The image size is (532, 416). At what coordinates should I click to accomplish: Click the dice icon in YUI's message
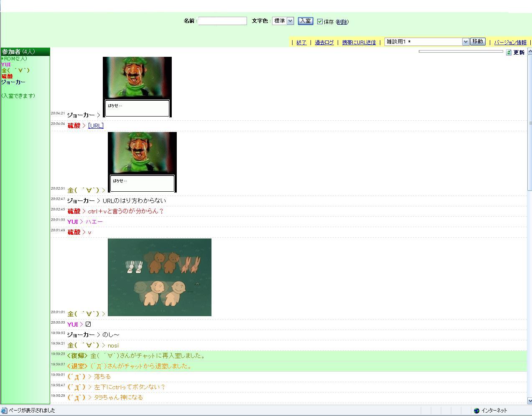point(88,324)
